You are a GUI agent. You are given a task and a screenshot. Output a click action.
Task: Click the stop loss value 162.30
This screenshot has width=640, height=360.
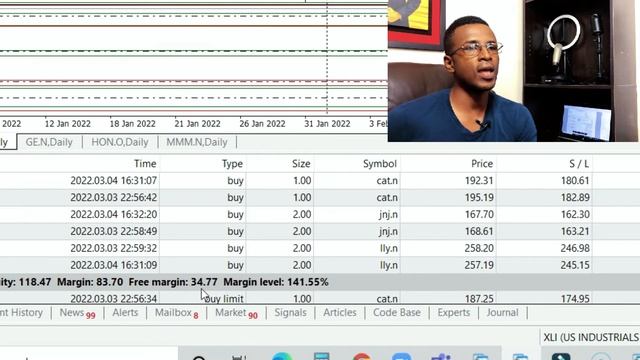coord(575,214)
